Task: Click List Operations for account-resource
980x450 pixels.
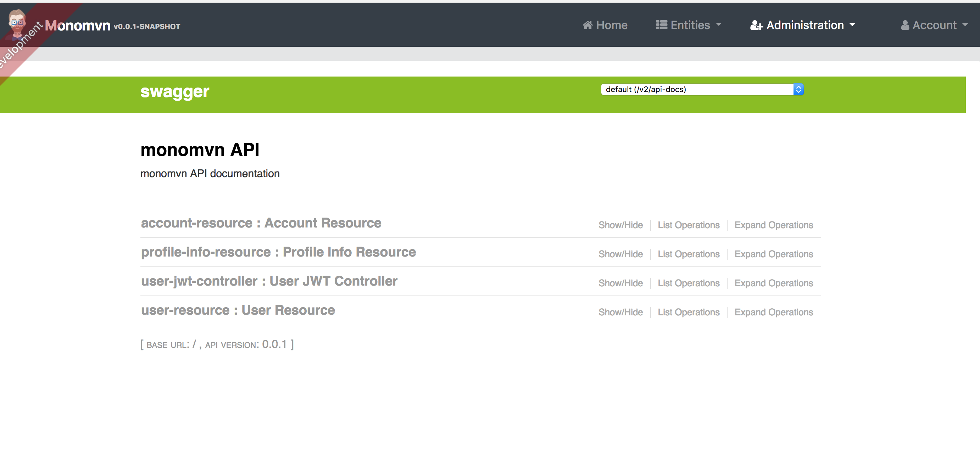Action: (689, 225)
